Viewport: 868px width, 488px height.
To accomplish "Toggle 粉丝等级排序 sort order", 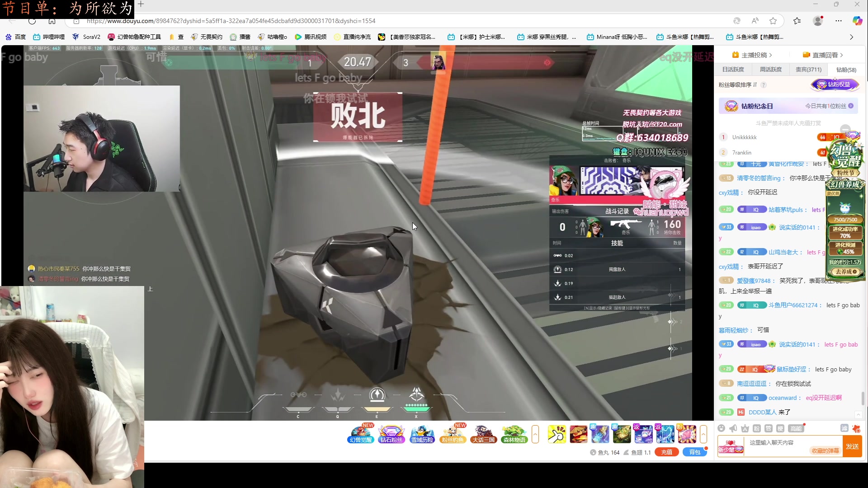I will [755, 85].
